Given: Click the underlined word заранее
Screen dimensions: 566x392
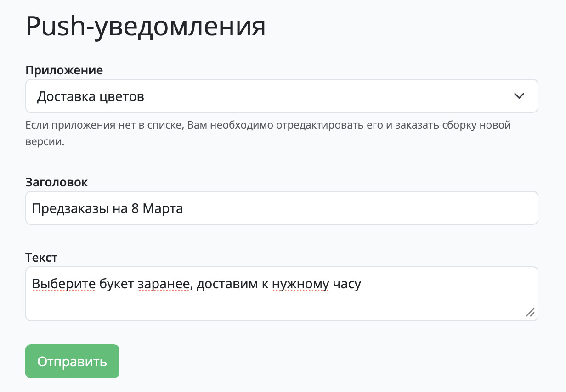Looking at the screenshot, I should [164, 285].
